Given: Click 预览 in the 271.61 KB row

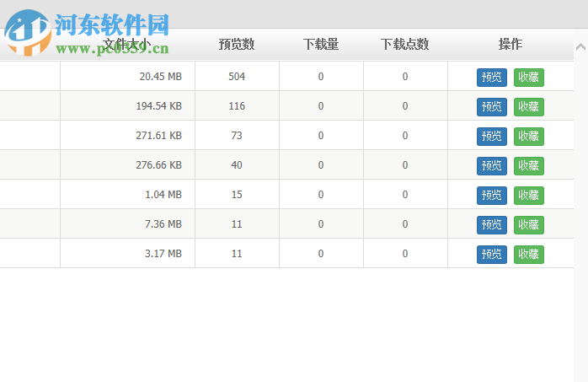Looking at the screenshot, I should click(x=492, y=137).
